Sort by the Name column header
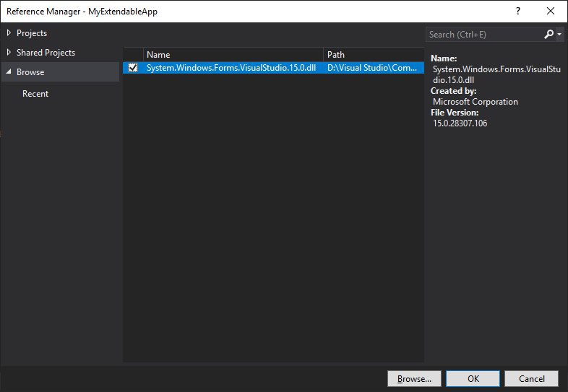568x392 pixels. [233, 55]
